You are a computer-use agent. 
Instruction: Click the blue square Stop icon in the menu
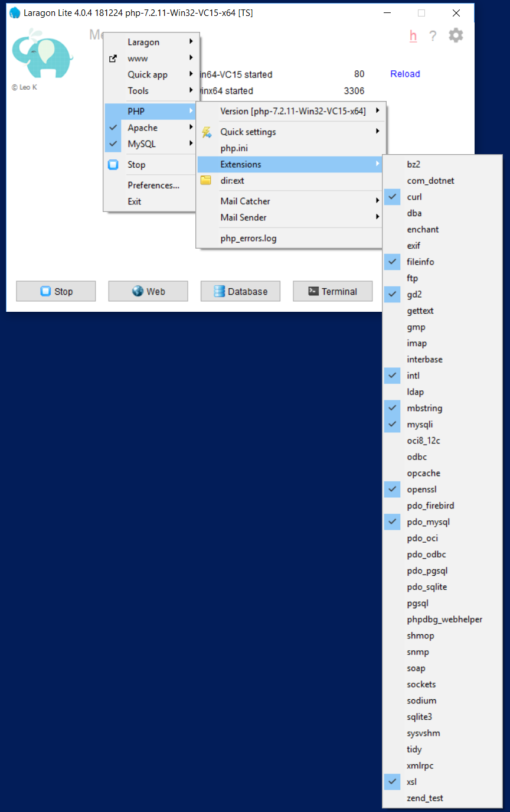113,165
